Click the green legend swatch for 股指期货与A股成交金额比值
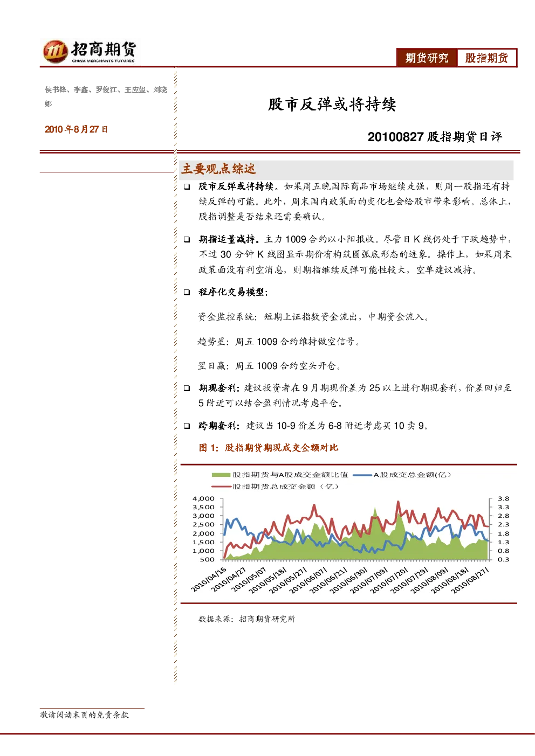535x756 pixels. click(221, 475)
